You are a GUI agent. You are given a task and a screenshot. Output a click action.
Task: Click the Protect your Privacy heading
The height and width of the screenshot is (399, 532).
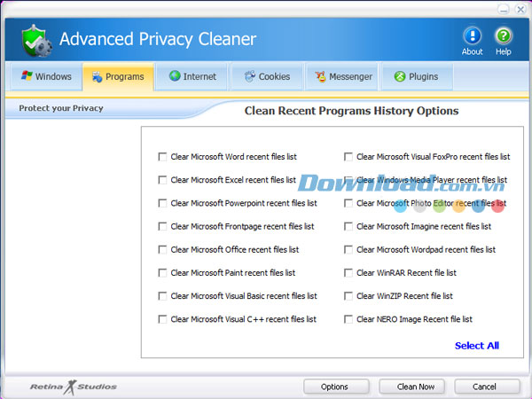point(61,108)
